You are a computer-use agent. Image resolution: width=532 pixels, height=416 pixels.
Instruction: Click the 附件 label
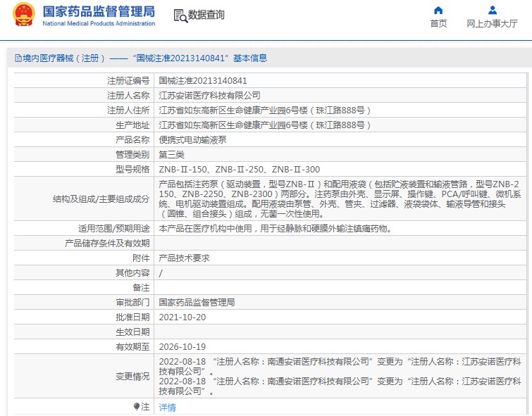click(141, 258)
